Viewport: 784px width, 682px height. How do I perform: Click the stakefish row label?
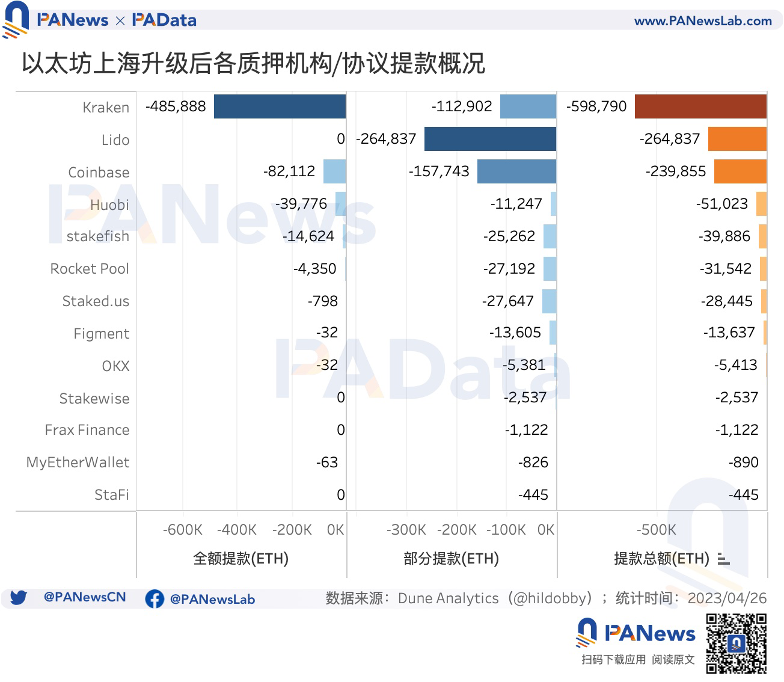coord(98,236)
